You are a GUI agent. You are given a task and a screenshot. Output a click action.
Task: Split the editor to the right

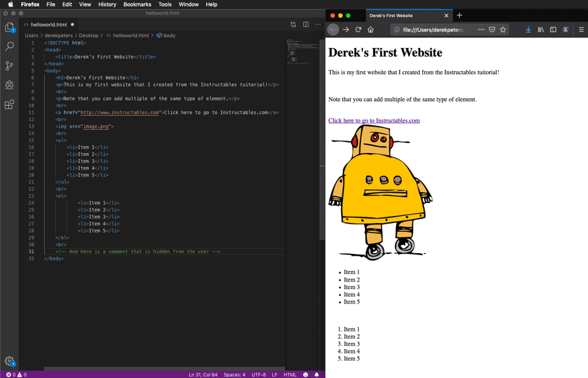pyautogui.click(x=306, y=25)
